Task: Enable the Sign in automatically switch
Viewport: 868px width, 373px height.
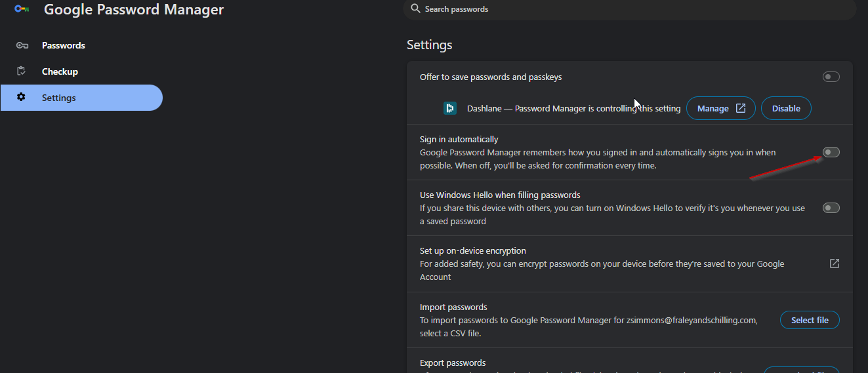Action: point(831,152)
